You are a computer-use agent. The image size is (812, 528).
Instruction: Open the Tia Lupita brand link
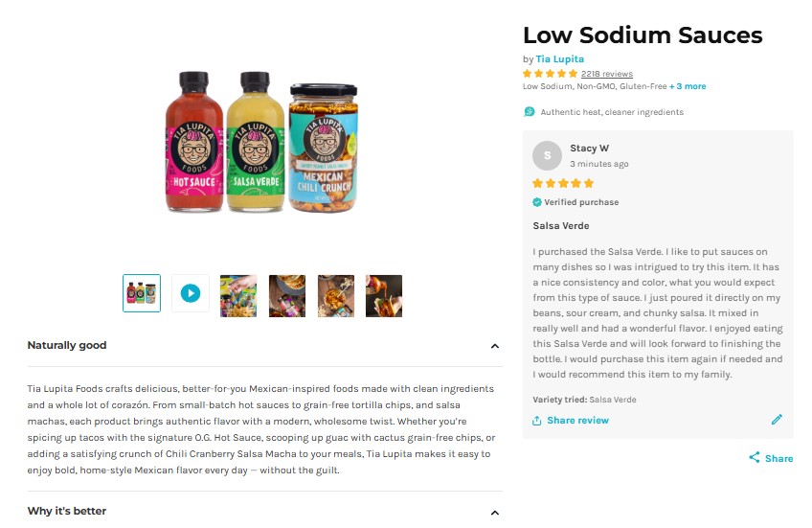coord(559,59)
